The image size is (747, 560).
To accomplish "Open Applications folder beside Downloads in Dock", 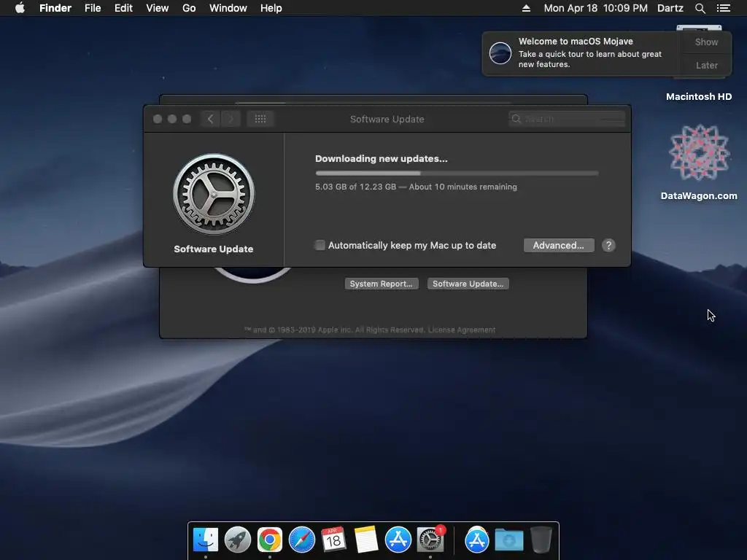I will 477,540.
